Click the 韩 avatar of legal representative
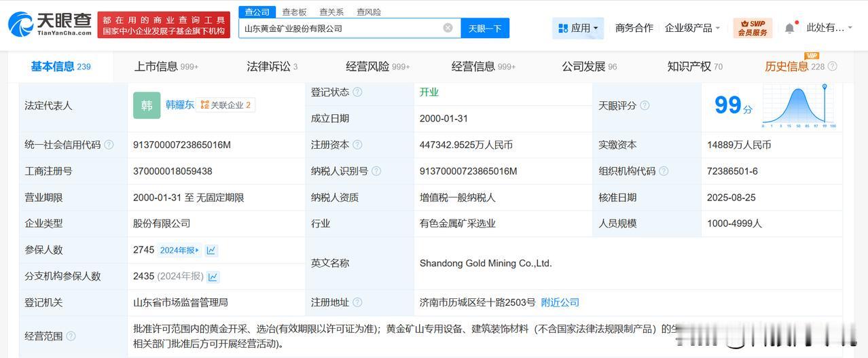The width and height of the screenshot is (868, 358). 147,105
